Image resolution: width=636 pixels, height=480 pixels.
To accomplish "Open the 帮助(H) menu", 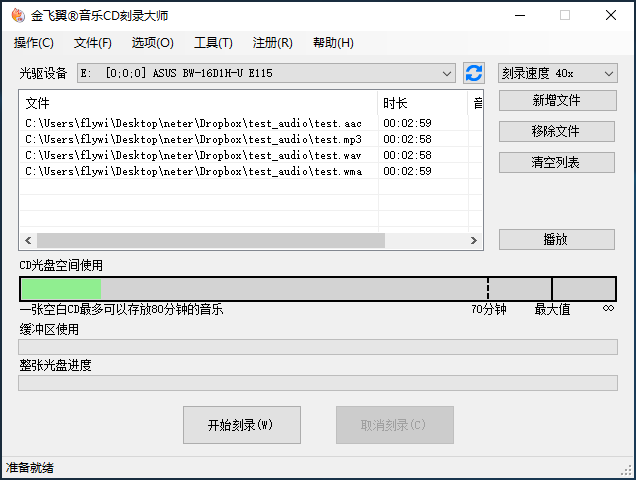I will pos(333,43).
